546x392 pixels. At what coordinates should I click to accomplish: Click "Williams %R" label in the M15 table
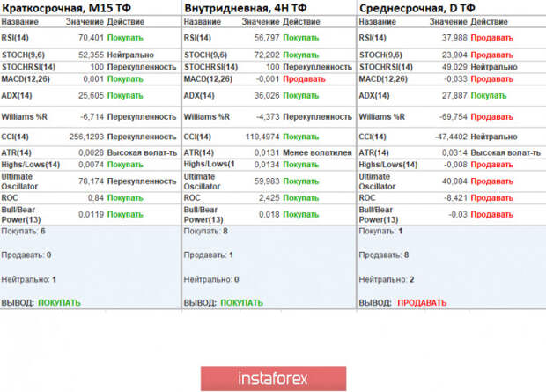point(25,117)
